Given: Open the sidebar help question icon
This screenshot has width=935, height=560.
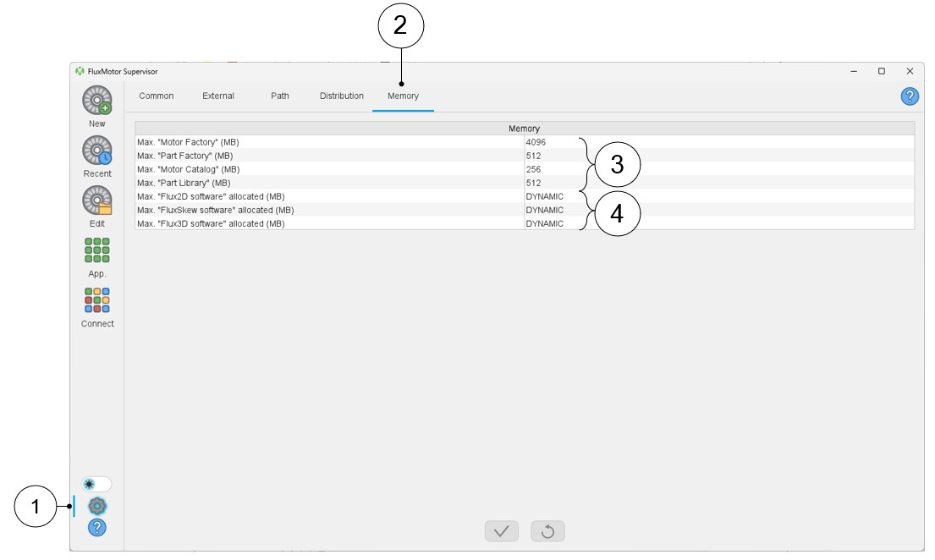Looking at the screenshot, I should point(97,528).
